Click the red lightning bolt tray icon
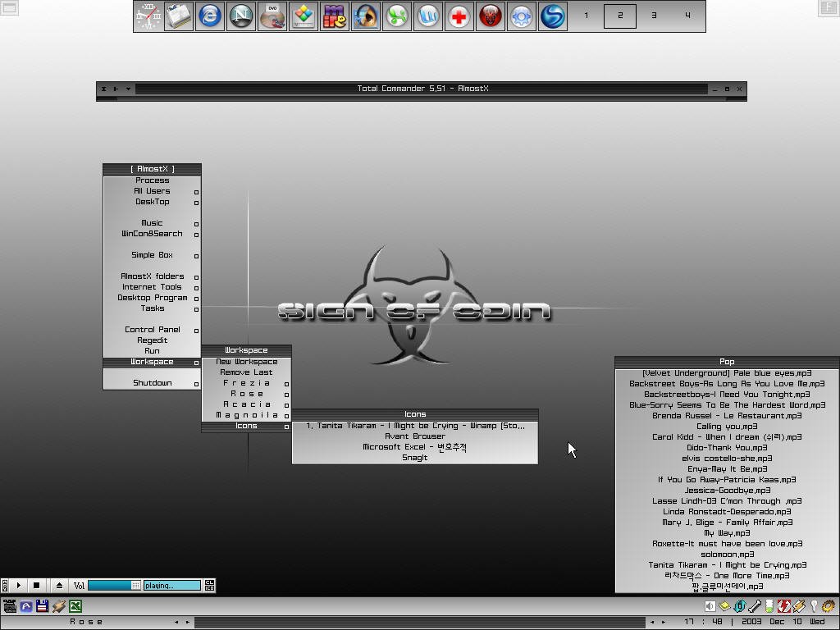This screenshot has height=630, width=840. pyautogui.click(x=783, y=606)
